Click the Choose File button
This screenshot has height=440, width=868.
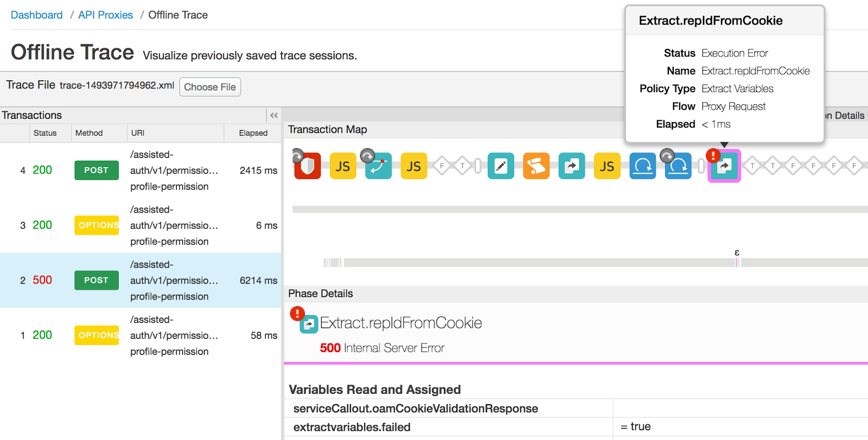(x=210, y=87)
